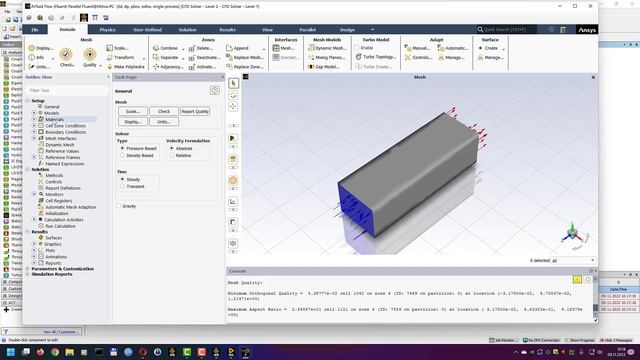Expand Parameters & Customization node
Screen dimensions: 640x360
[x=28, y=269]
